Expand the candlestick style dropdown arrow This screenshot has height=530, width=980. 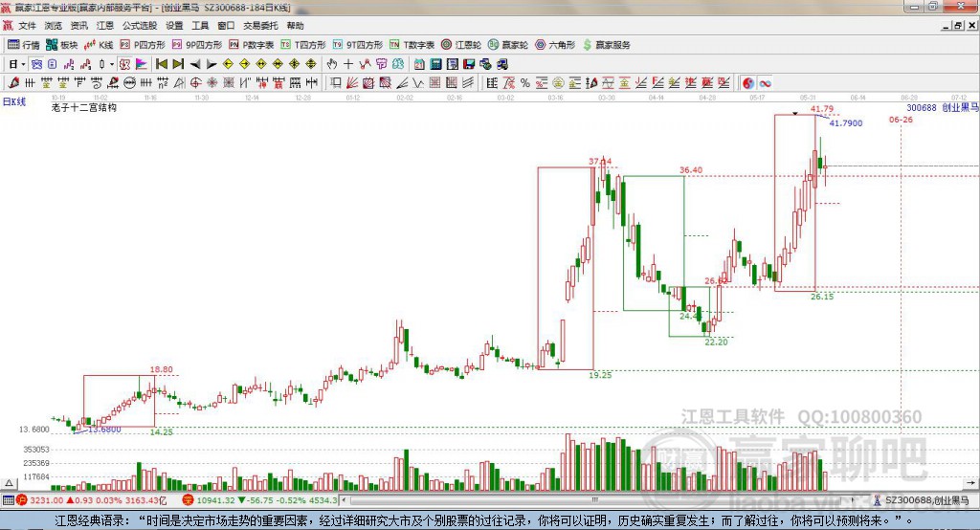tap(112, 64)
